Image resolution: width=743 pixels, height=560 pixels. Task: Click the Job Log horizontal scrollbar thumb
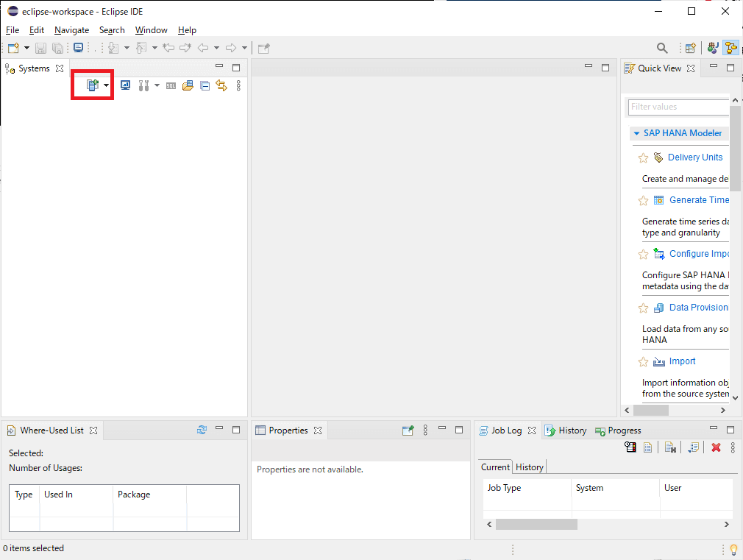pyautogui.click(x=536, y=524)
